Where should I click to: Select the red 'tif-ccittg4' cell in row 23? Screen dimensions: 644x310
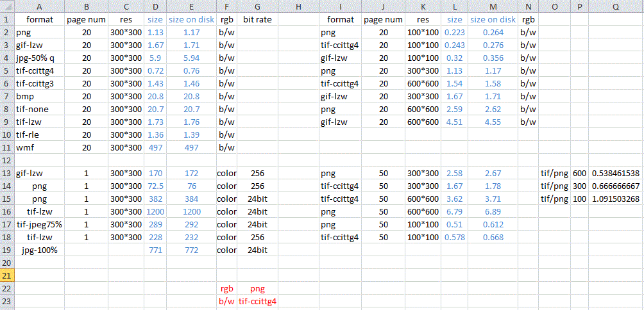pyautogui.click(x=257, y=301)
